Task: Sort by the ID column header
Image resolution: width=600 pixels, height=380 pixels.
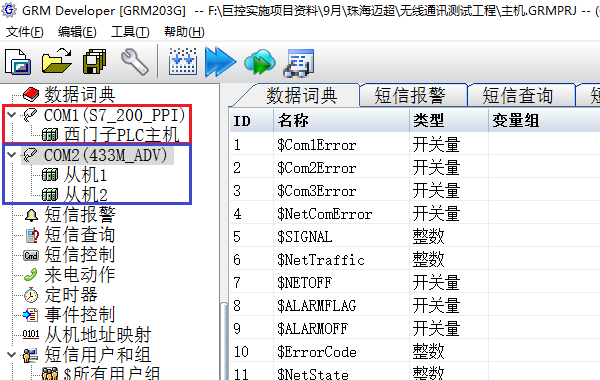Action: pos(252,121)
